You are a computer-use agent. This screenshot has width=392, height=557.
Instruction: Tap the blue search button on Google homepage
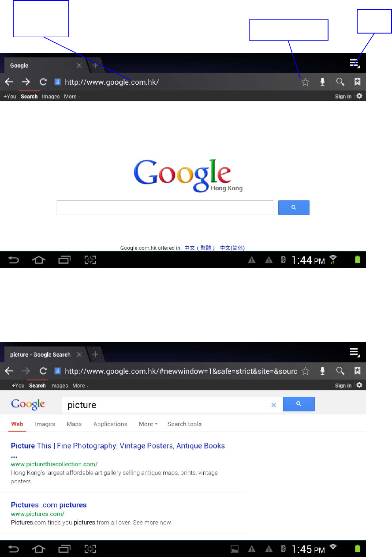click(x=294, y=207)
